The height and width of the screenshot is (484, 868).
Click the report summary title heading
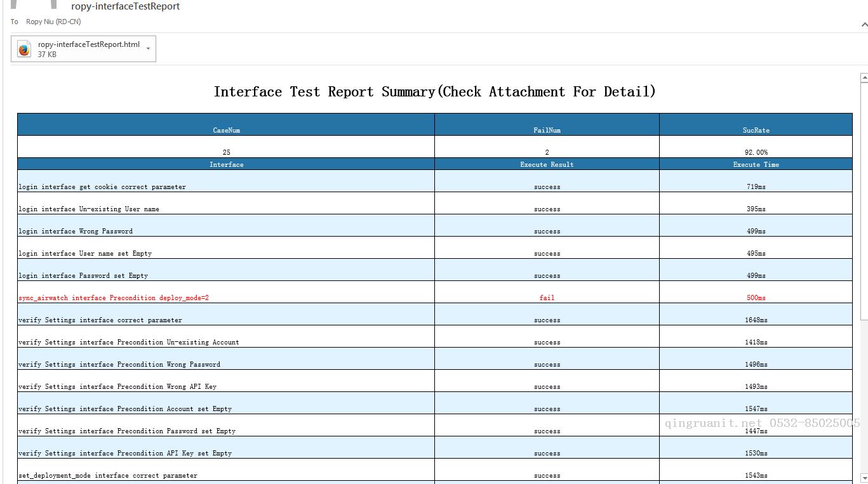point(434,92)
